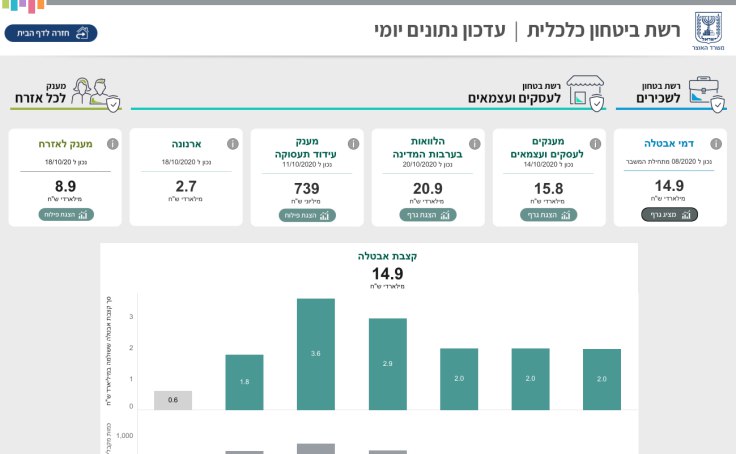Screen dimensions: 736x454
Task: Click הצגת פילוח on מענק עידוד תעסוקה card
Action: (307, 215)
